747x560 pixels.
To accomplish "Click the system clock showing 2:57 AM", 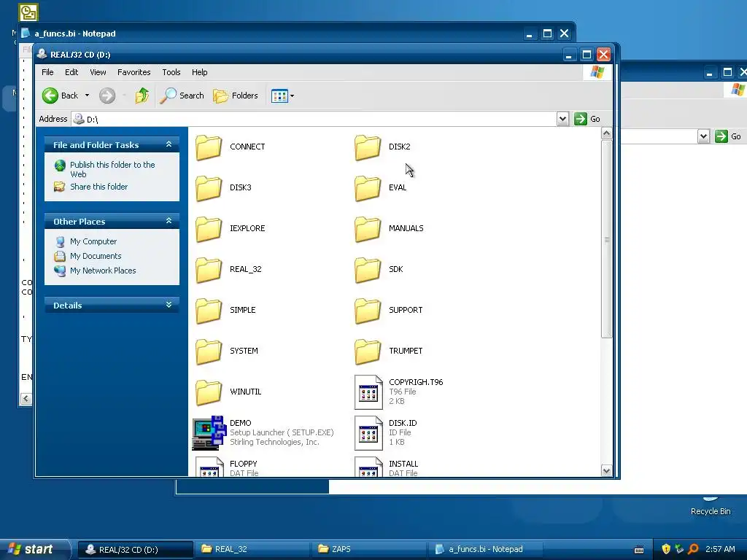I will (x=720, y=549).
